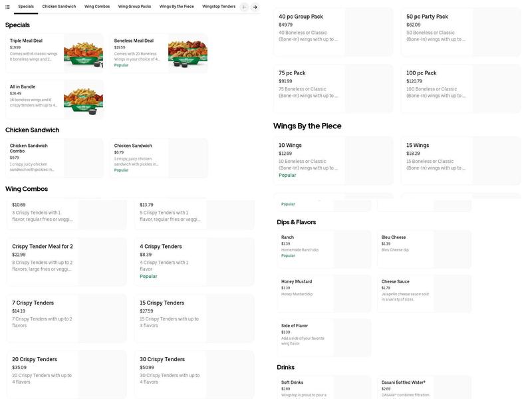Image resolution: width=532 pixels, height=399 pixels.
Task: Click the right arrow to scroll categories
Action: tap(253, 5)
